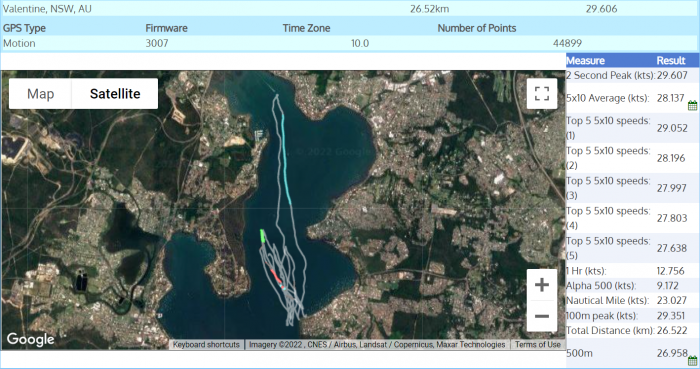Select the cyan track segment on the lake

click(x=285, y=159)
